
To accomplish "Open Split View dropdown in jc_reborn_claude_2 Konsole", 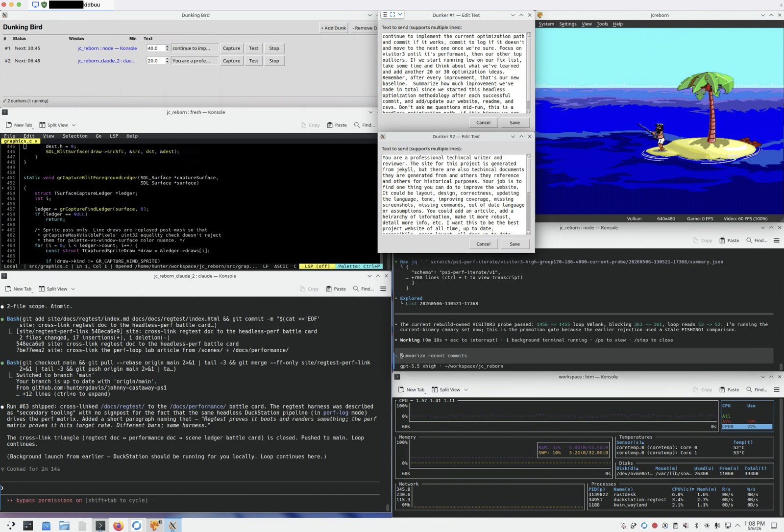I will pos(73,289).
